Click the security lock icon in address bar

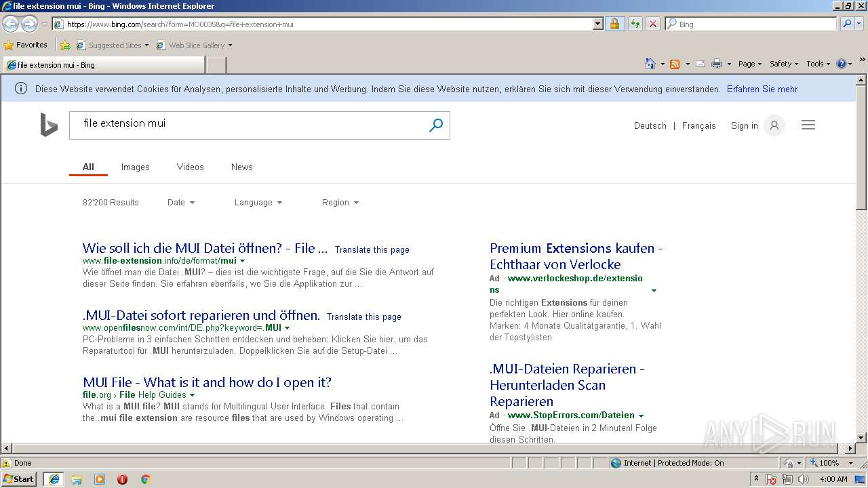coord(614,24)
